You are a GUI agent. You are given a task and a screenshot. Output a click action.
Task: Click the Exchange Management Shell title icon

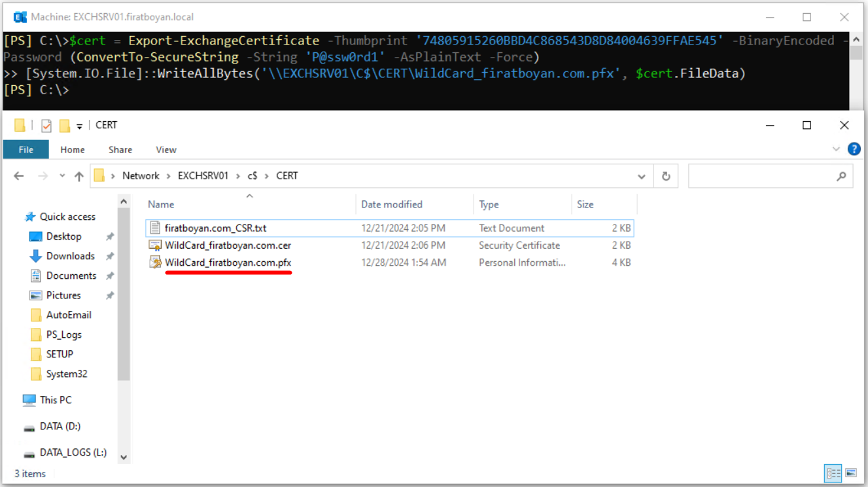tap(20, 17)
